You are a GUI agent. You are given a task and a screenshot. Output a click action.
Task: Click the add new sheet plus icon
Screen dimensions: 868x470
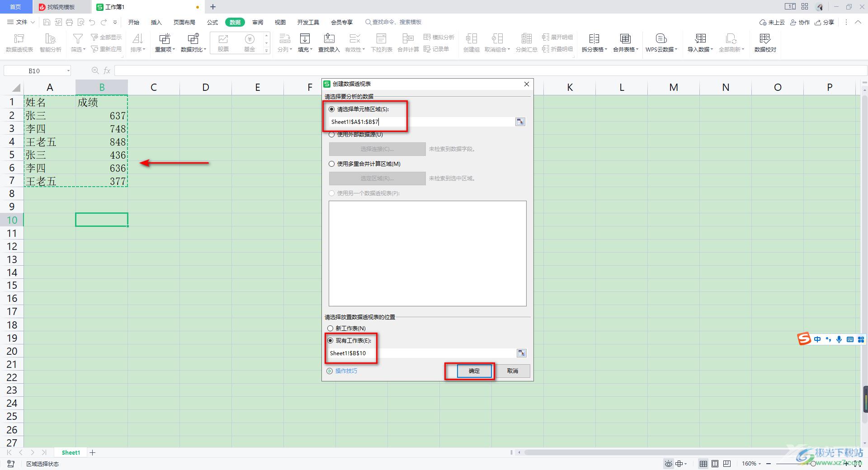[x=93, y=452]
